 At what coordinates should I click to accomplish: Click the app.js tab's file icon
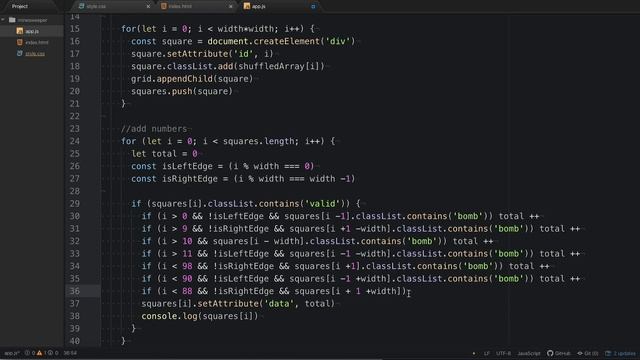coord(247,6)
